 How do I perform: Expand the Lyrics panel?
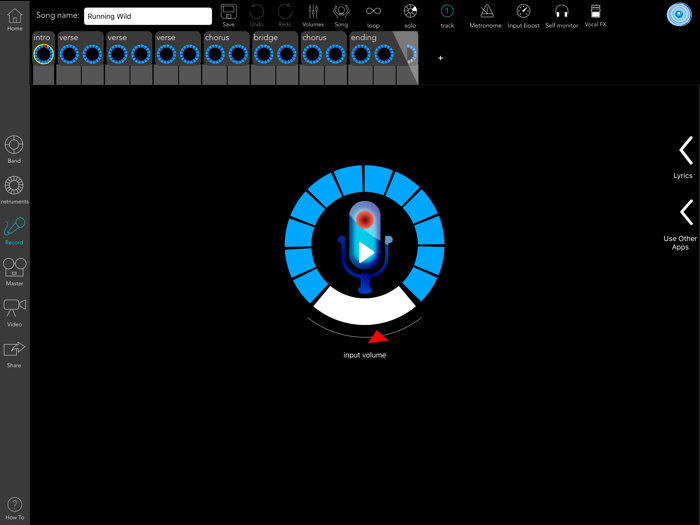point(684,157)
